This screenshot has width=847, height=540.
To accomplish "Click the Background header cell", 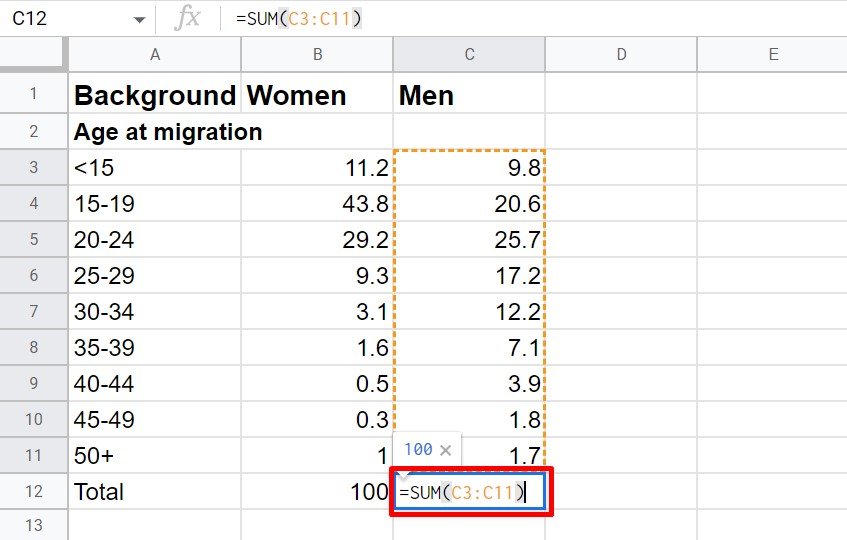I will (154, 93).
